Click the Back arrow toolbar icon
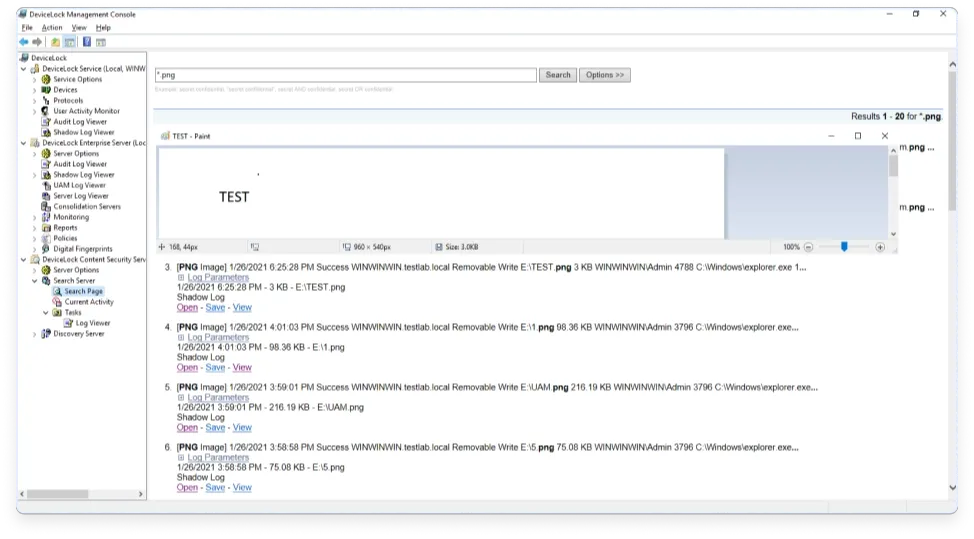This screenshot has width=974, height=539. click(x=24, y=42)
